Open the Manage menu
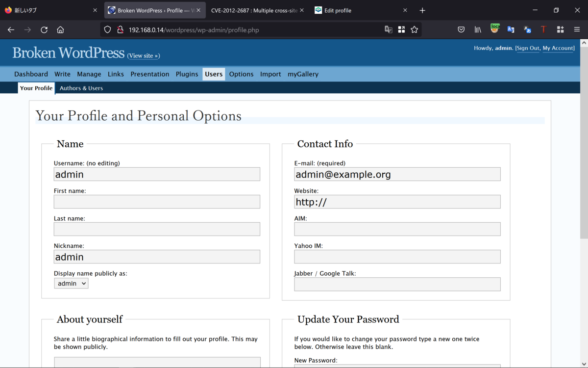Viewport: 588px width, 368px height. click(89, 74)
